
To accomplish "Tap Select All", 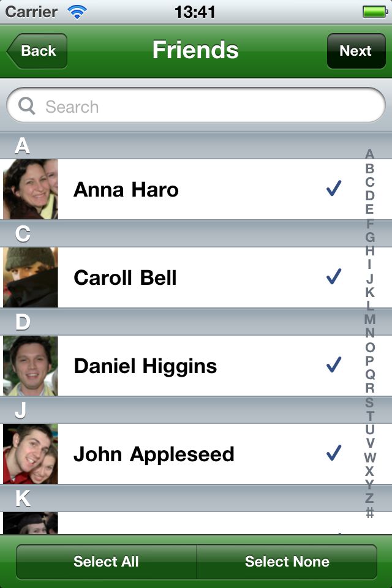I will coord(106,562).
